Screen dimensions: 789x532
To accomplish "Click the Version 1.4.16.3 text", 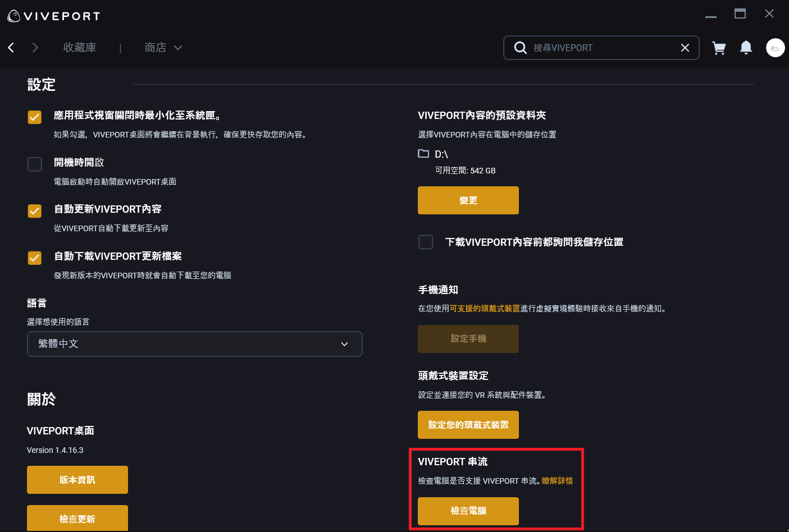I will (x=55, y=450).
